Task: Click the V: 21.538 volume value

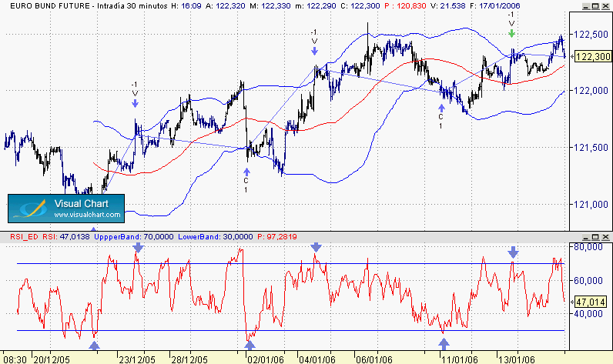Action: tap(447, 6)
